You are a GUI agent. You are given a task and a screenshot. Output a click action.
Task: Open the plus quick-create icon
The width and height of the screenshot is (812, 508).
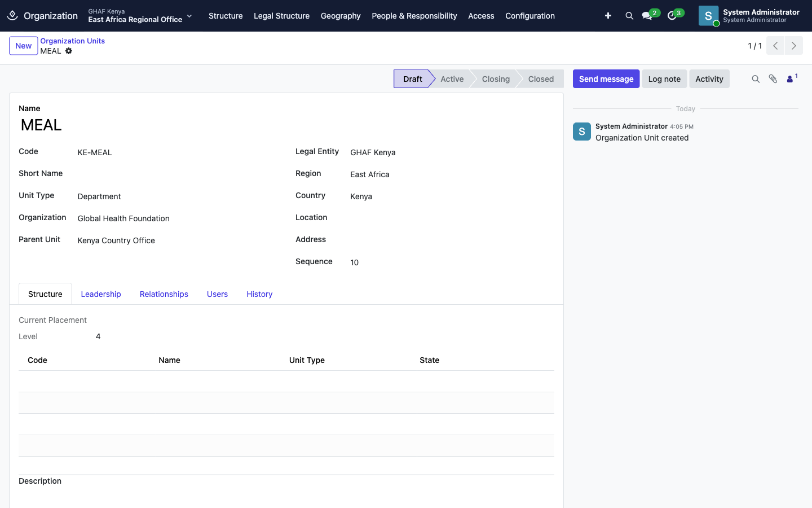click(x=608, y=16)
